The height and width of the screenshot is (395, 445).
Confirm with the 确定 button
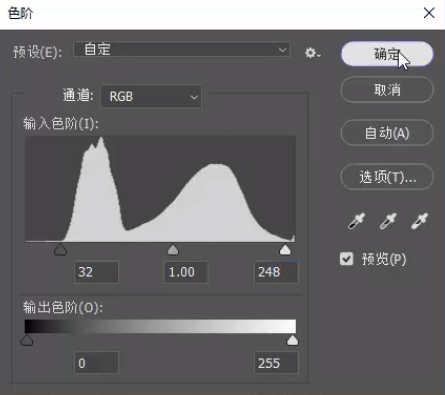pyautogui.click(x=387, y=54)
